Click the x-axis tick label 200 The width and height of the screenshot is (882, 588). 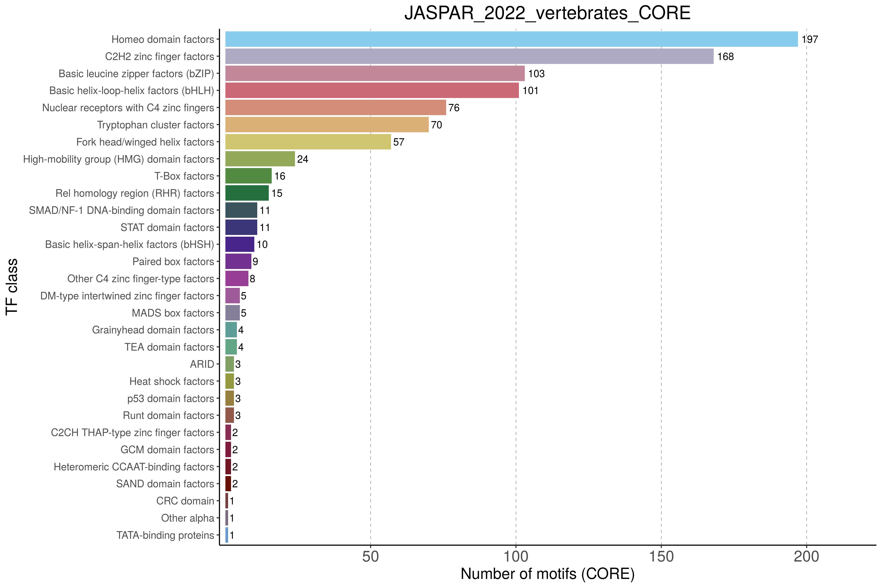807,557
